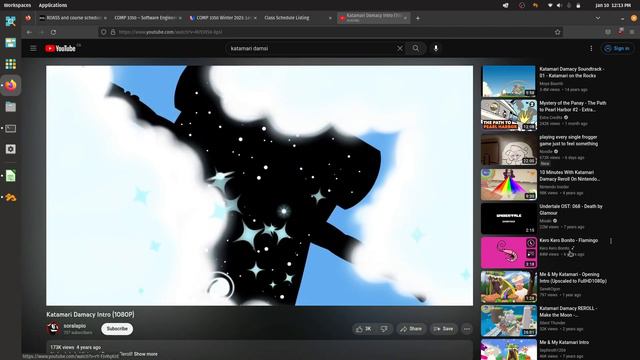The height and width of the screenshot is (360, 640).
Task: Open Files manager from the dock
Action: [x=11, y=107]
